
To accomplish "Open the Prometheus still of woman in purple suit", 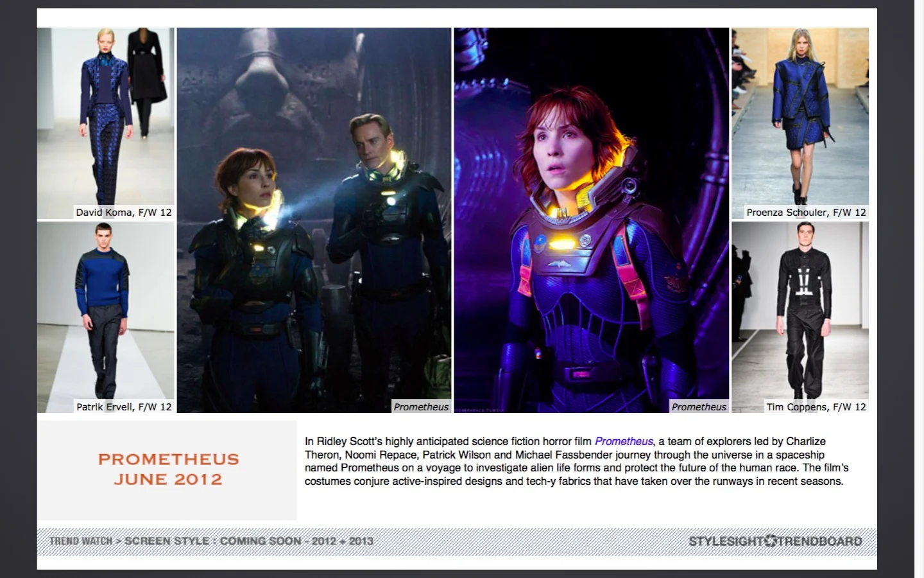I will tap(592, 220).
